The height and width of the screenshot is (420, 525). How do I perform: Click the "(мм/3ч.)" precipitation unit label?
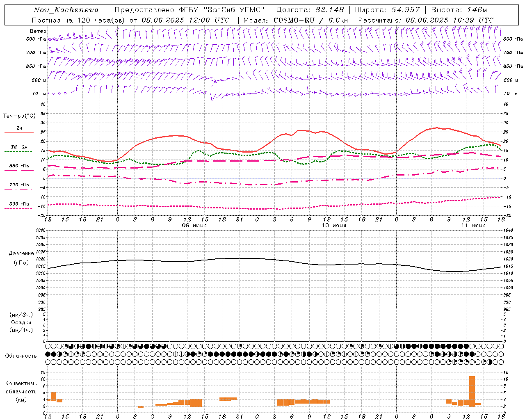point(21,315)
